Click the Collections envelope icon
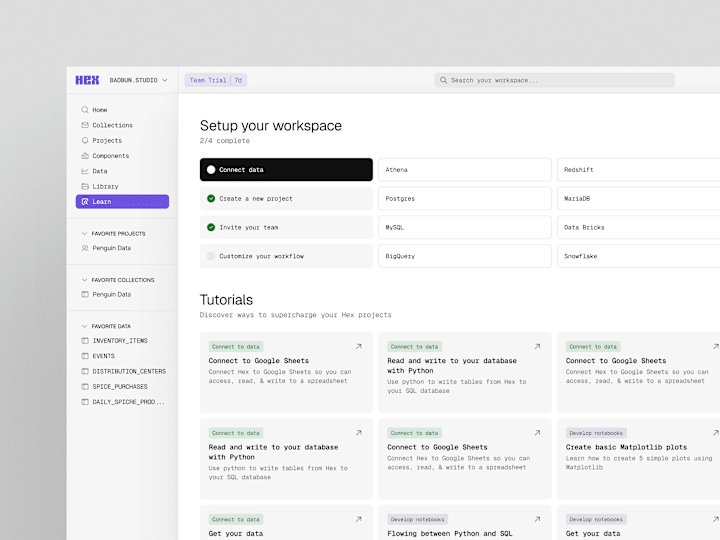720x540 pixels. [x=85, y=125]
